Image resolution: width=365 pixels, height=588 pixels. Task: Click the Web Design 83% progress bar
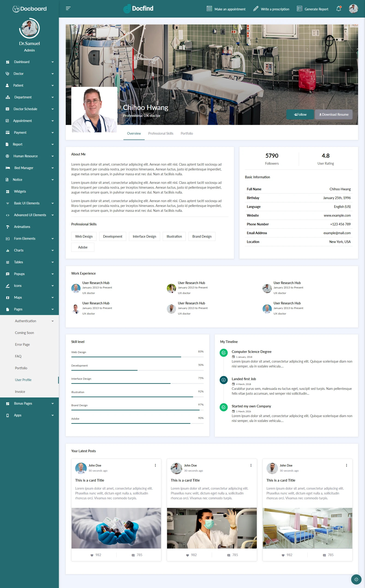(137, 357)
